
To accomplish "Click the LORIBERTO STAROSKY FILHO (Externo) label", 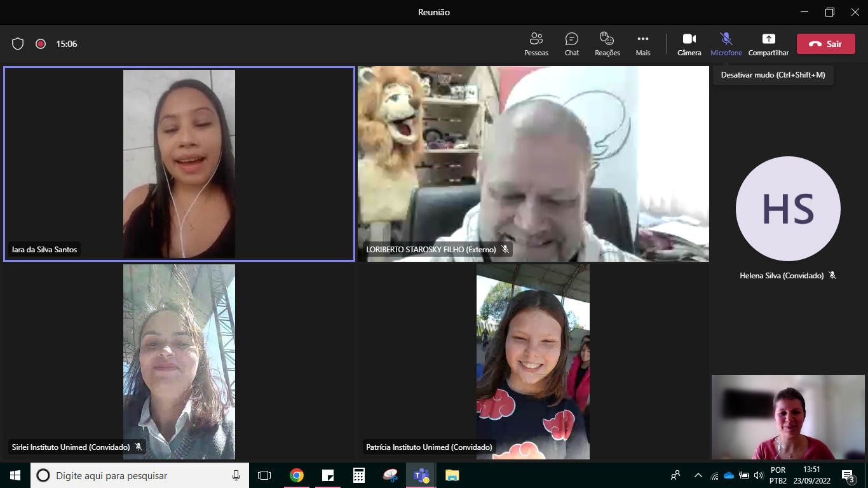I will [431, 250].
